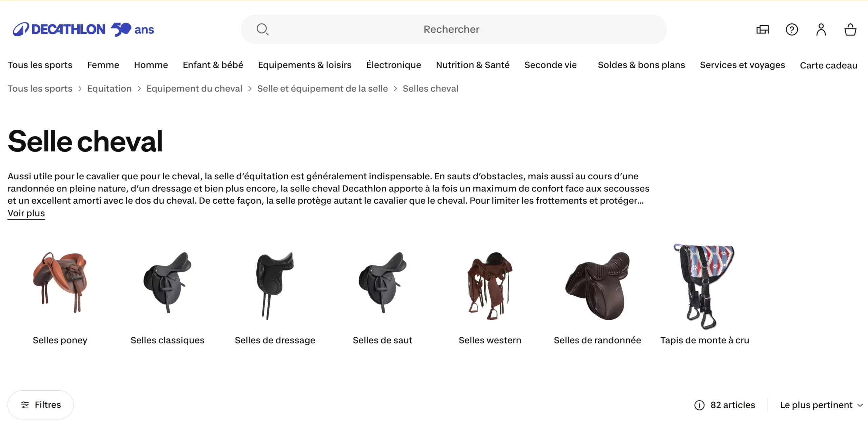Go to Selle et équipement de la selle breadcrumb
This screenshot has width=868, height=426.
pos(322,89)
